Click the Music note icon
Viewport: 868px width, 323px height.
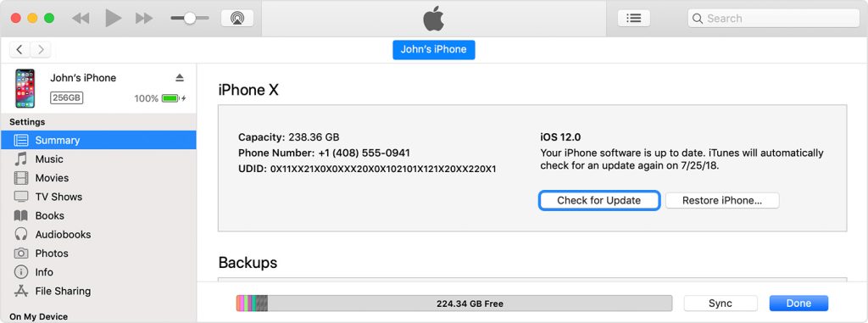(21, 159)
